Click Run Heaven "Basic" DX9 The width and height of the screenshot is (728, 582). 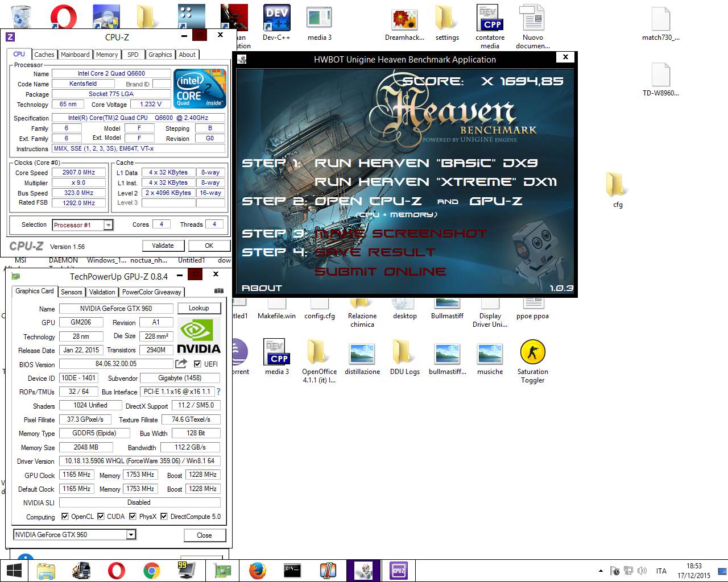(x=426, y=163)
